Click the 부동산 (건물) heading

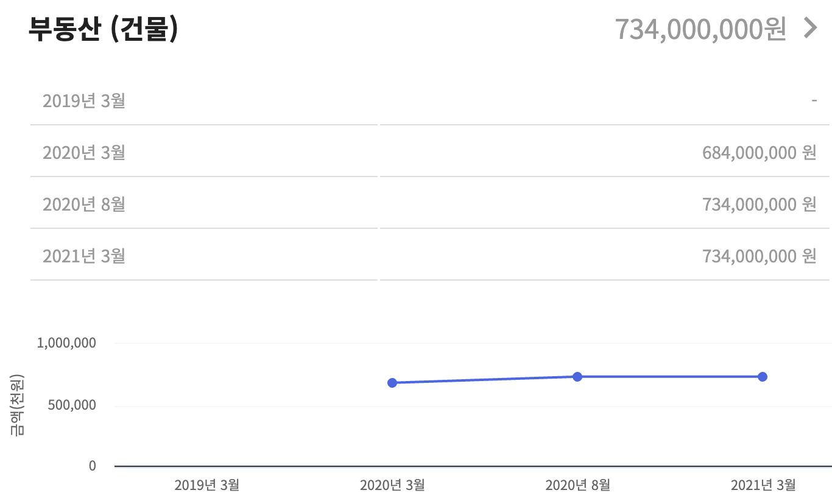click(103, 29)
